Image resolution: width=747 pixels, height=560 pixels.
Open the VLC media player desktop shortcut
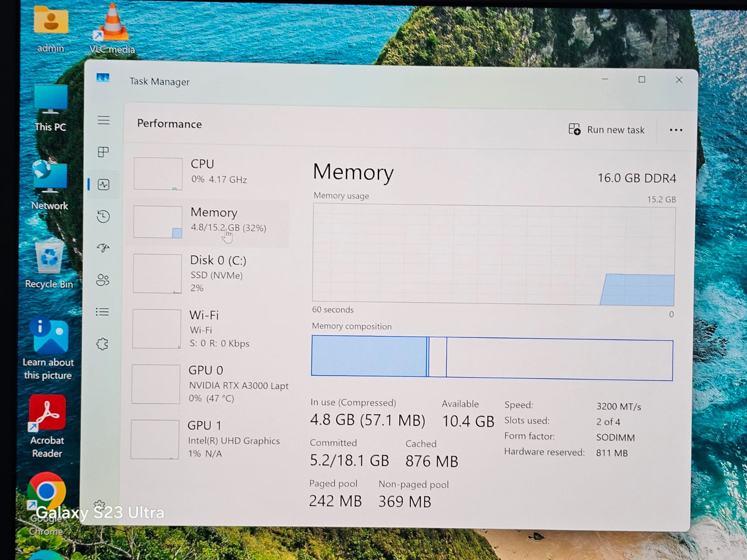[112, 29]
